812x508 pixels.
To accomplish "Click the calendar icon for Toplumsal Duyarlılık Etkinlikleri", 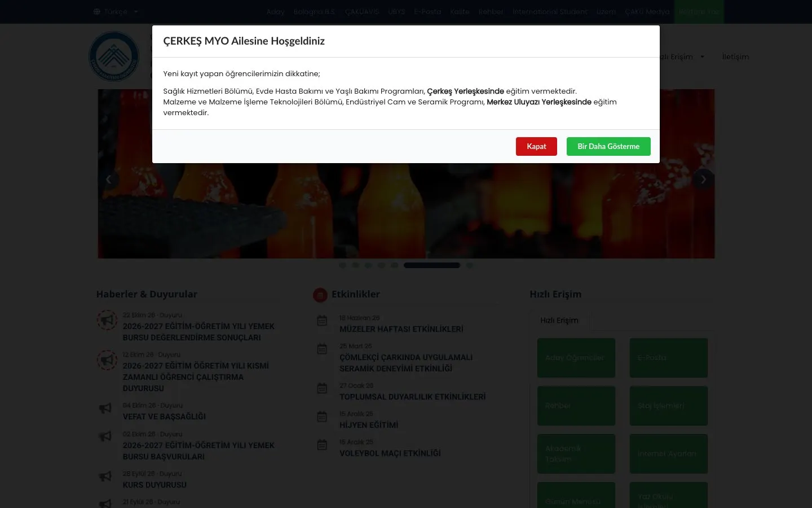I will coord(322,388).
